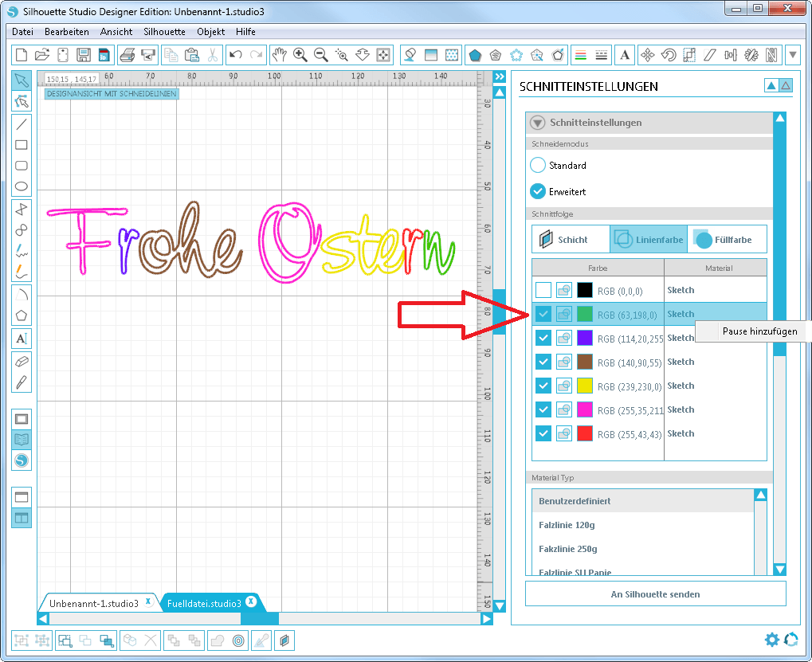Screen dimensions: 812x662
Task: Open the toolbar overflow dropdown arrow
Action: point(793,55)
